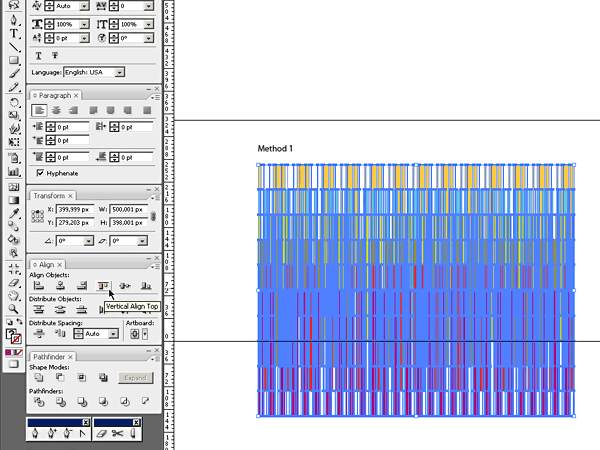
Task: Select the Zoom tool
Action: [x=14, y=309]
